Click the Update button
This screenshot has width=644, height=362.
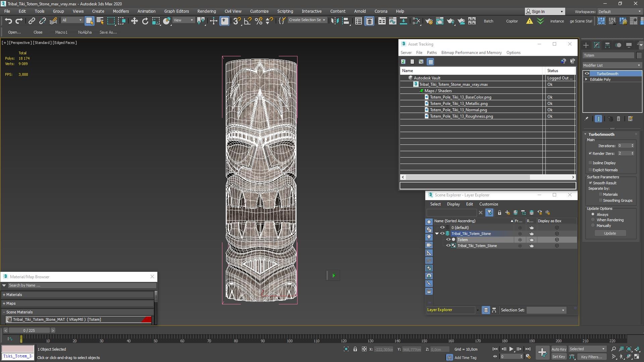(610, 233)
